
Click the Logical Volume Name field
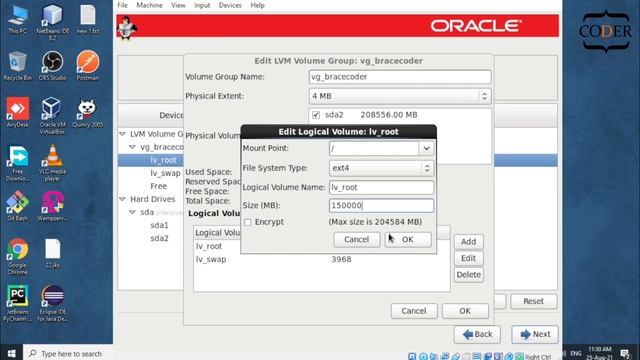click(x=381, y=187)
